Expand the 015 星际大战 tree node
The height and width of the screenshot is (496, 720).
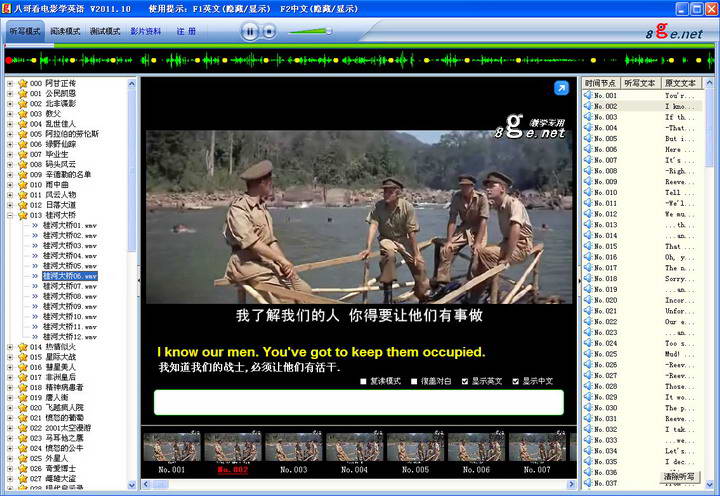coord(10,357)
